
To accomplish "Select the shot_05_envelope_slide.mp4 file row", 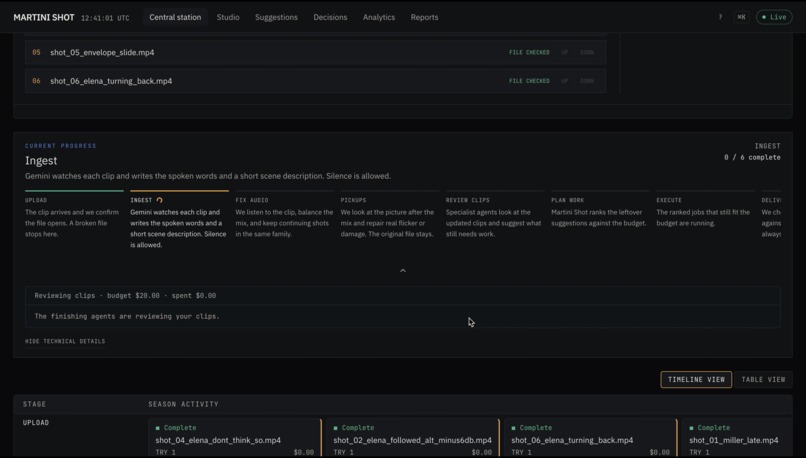I will (x=315, y=52).
